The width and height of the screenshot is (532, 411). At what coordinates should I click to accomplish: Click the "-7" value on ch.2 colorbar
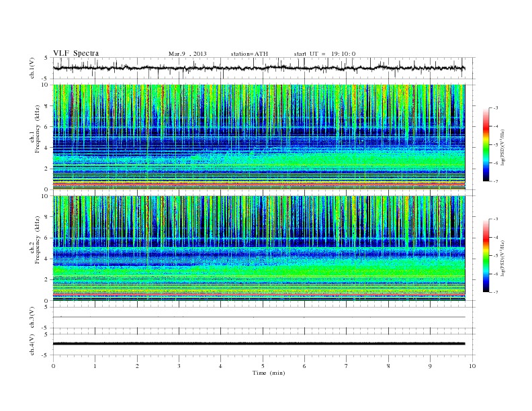[x=495, y=292]
